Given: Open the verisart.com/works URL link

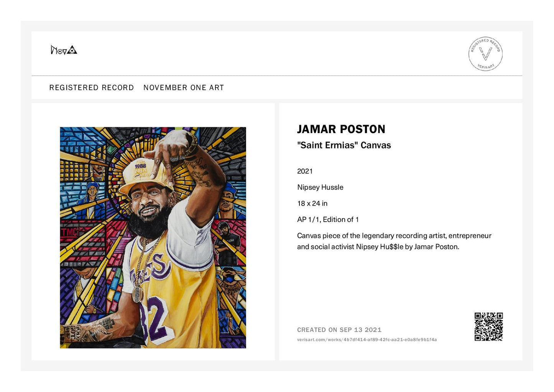Looking at the screenshot, I should 367,340.
